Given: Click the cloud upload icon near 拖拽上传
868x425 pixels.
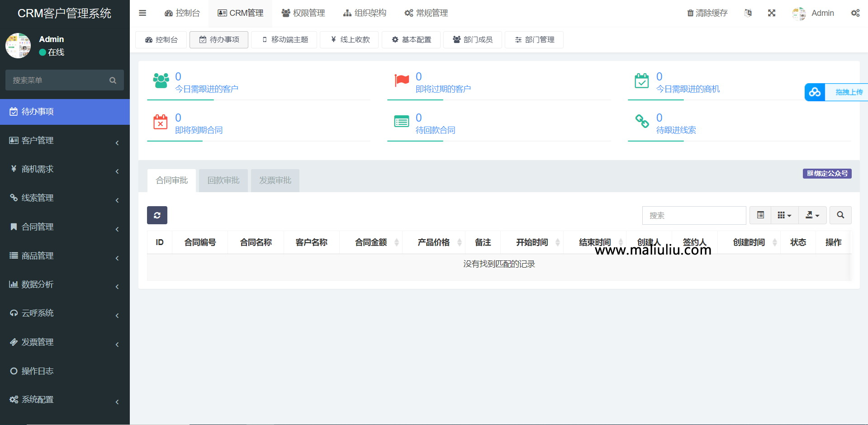Looking at the screenshot, I should (815, 92).
